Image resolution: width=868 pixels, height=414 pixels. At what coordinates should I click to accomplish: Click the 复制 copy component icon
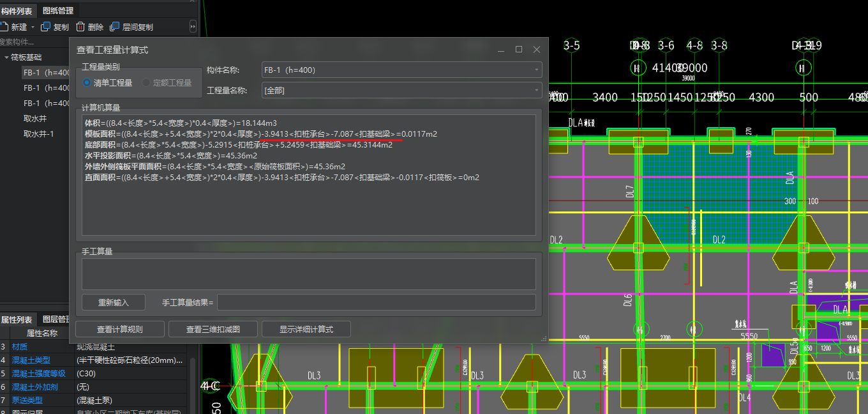(46, 27)
